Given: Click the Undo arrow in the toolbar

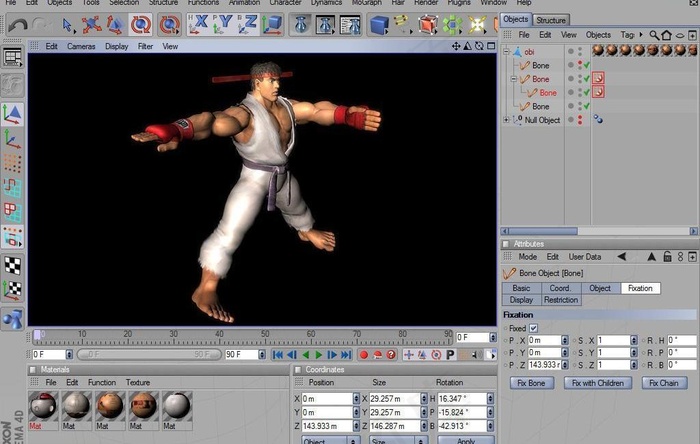Looking at the screenshot, I should click(18, 25).
